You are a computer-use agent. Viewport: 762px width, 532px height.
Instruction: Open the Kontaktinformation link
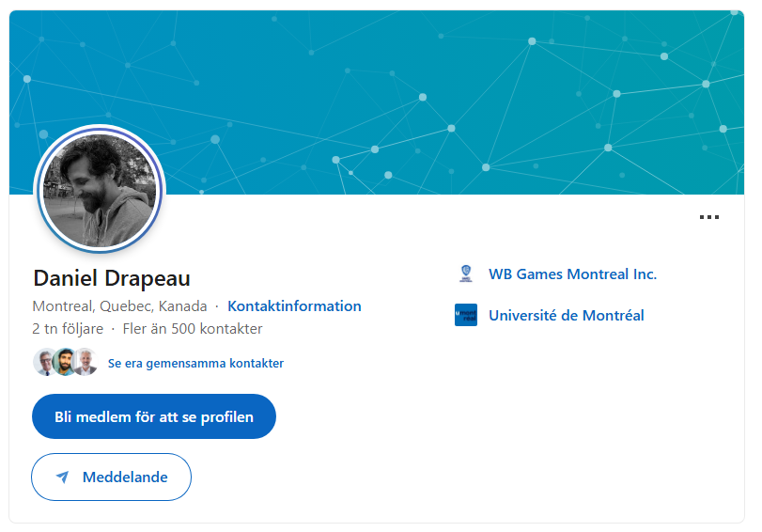(294, 306)
